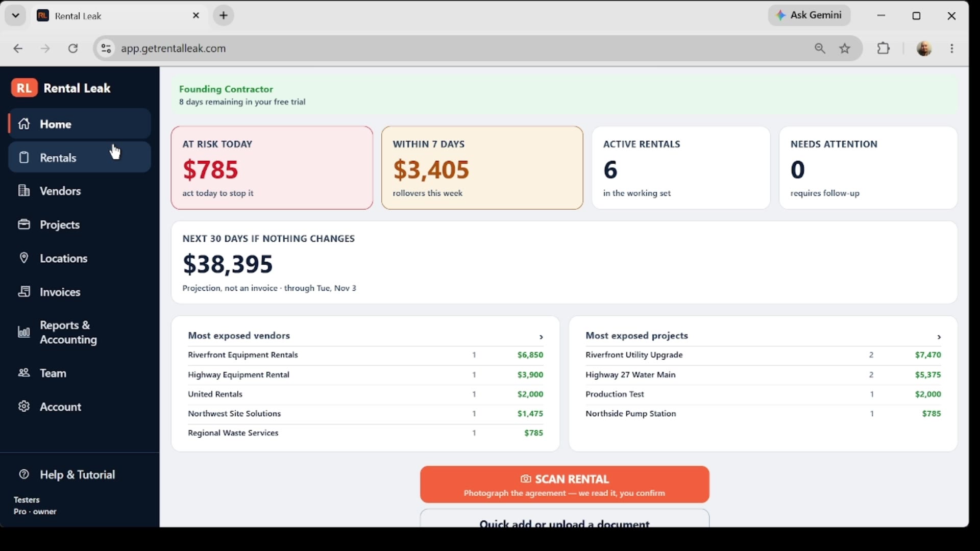Select the Vendors menu label
Screen dimensions: 980x551
(x=60, y=191)
